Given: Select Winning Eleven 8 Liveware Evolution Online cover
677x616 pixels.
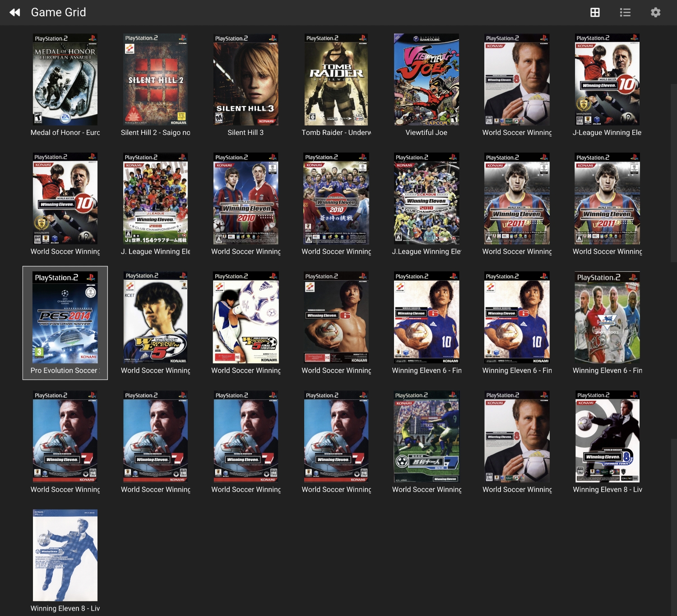Looking at the screenshot, I should [607, 436].
